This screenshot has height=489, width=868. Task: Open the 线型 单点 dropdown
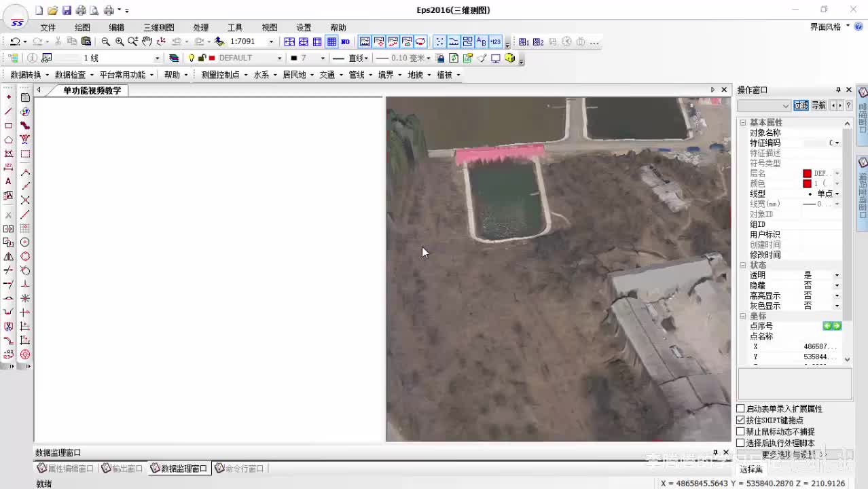pos(837,194)
